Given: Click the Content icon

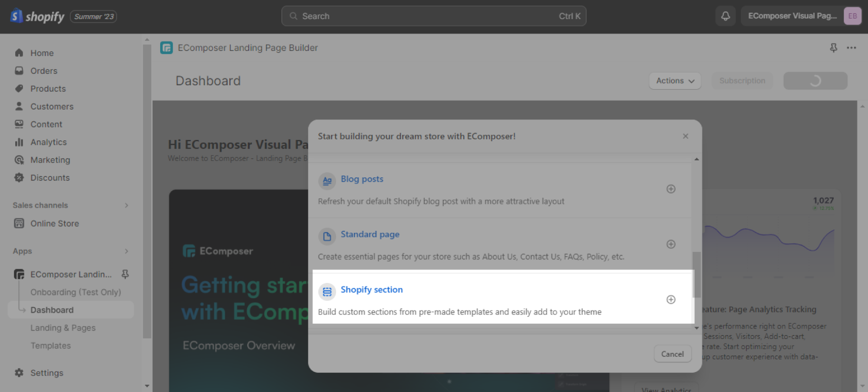Looking at the screenshot, I should (x=19, y=124).
